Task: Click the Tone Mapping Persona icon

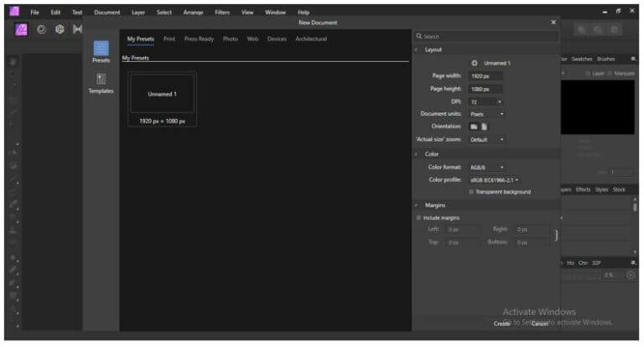Action: [78, 29]
